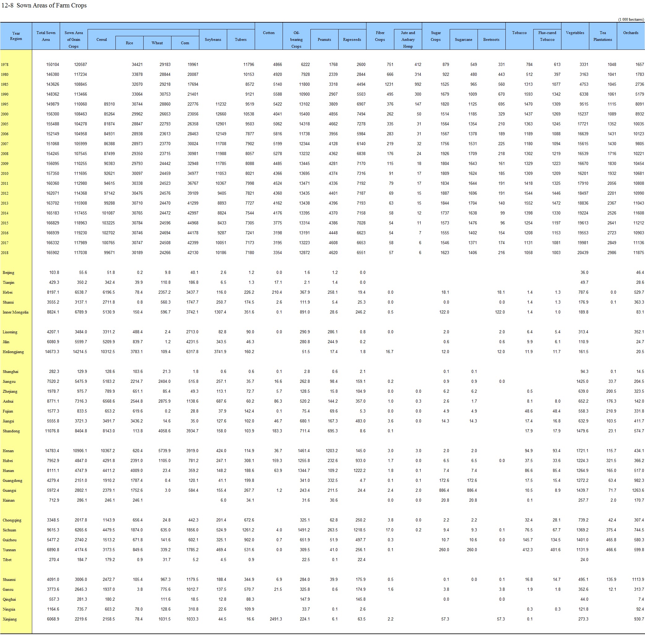645x644 pixels.
Task: Click the 'Yunnan' region row label
Action: pyautogui.click(x=9, y=550)
